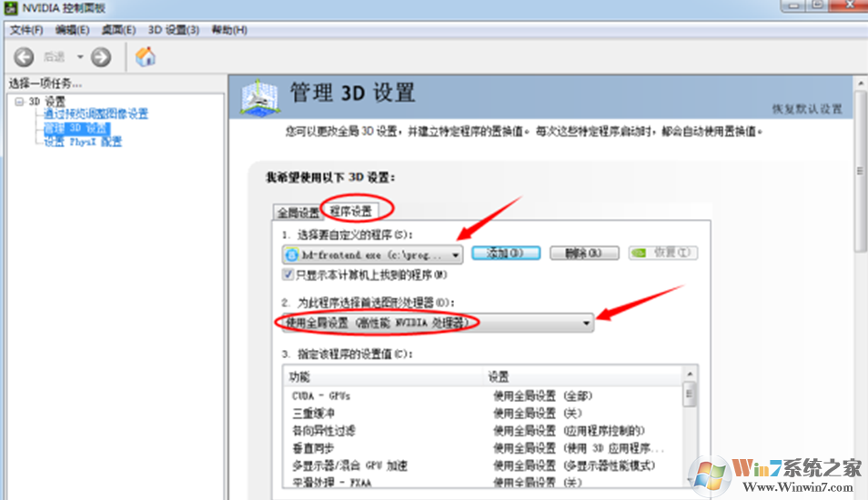Select the 三重缓冲 row

483,413
